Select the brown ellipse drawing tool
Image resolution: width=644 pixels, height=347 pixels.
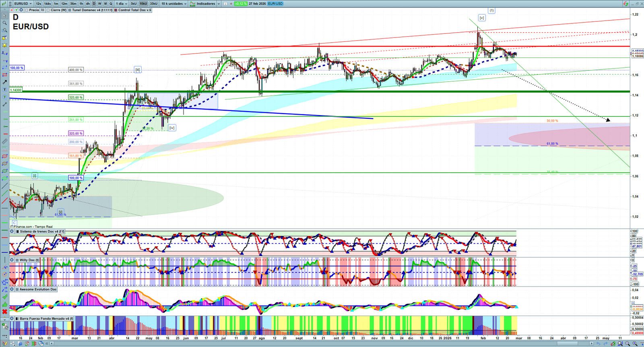[5, 163]
